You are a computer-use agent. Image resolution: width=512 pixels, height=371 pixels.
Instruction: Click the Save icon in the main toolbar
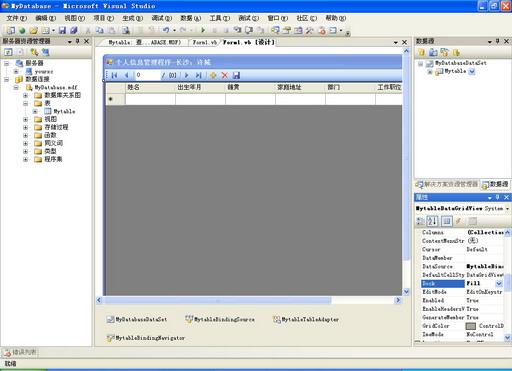pyautogui.click(x=62, y=30)
